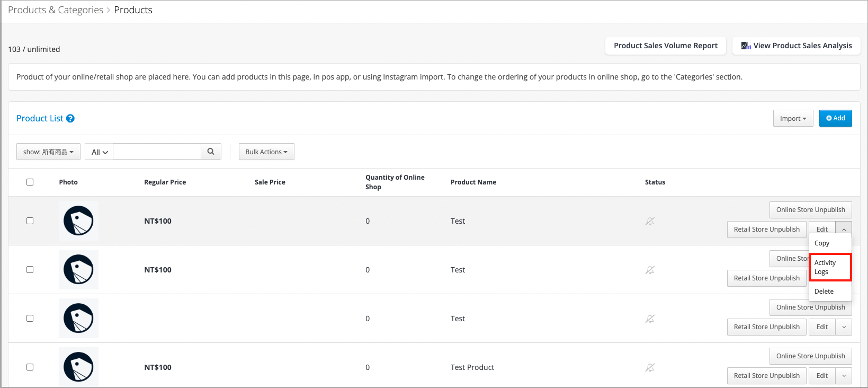Open the third Test product photo thumbnail
The height and width of the screenshot is (388, 868).
(78, 318)
